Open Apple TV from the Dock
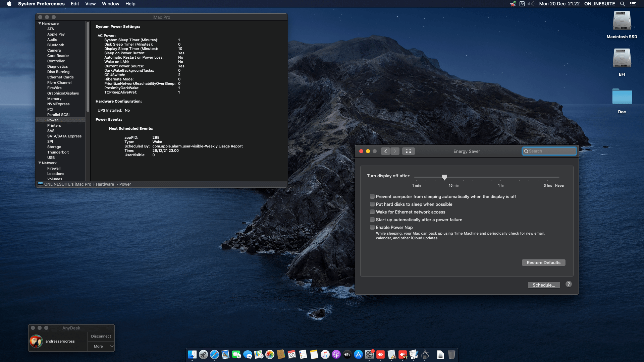 pos(347,354)
